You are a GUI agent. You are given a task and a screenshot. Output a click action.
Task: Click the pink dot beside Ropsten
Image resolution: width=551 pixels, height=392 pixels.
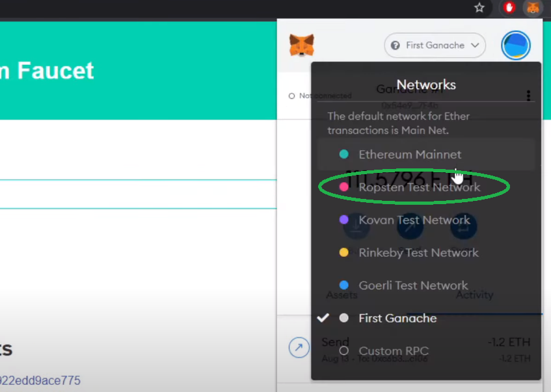click(344, 187)
